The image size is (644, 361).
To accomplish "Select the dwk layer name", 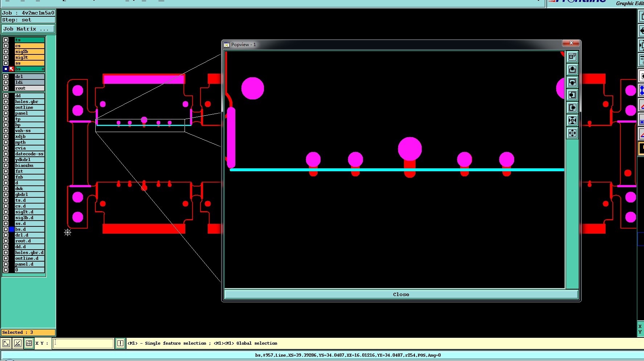I will point(29,189).
